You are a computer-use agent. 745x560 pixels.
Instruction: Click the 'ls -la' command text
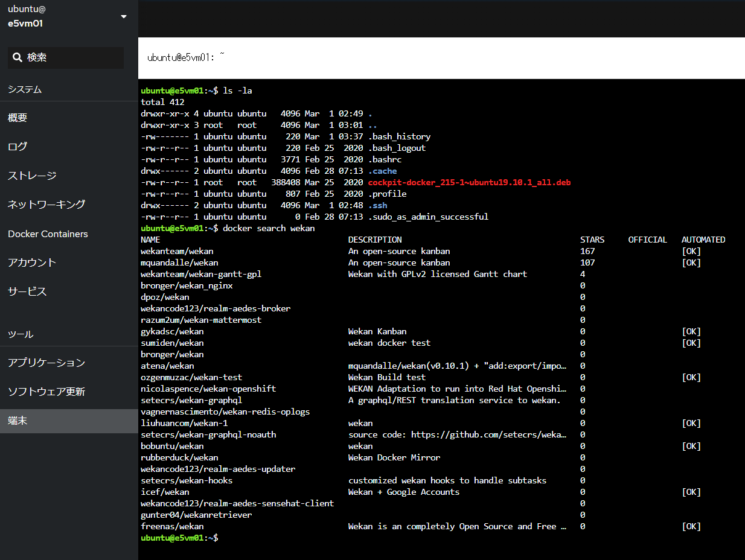click(237, 91)
